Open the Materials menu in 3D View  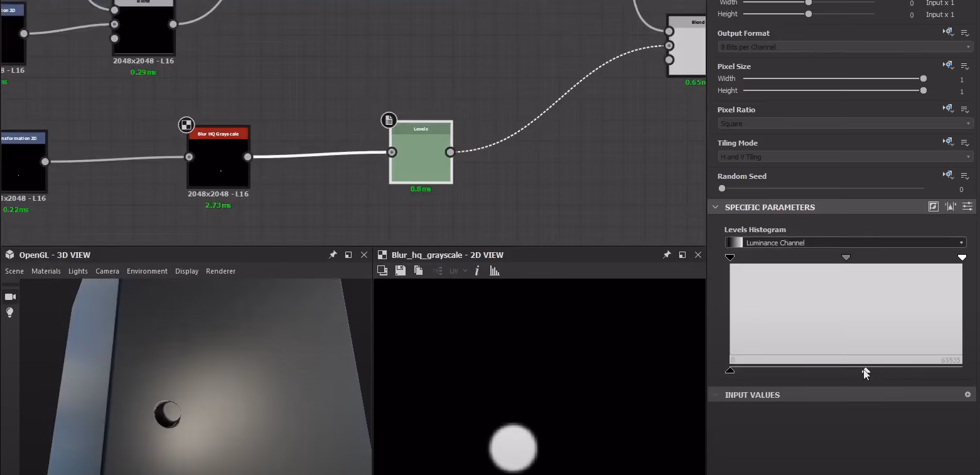[x=46, y=271]
